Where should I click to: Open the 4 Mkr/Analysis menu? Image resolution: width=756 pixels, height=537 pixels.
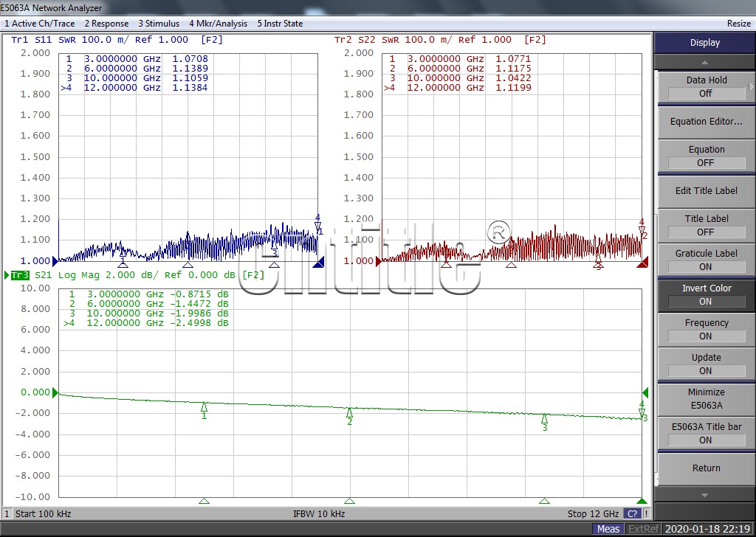click(x=218, y=24)
